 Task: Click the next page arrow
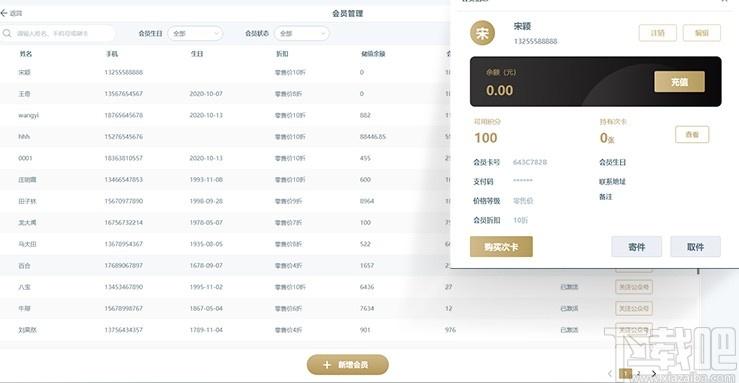tap(654, 374)
